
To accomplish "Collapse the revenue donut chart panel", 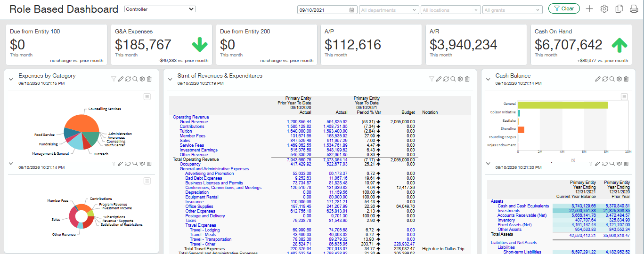I will point(11,164).
